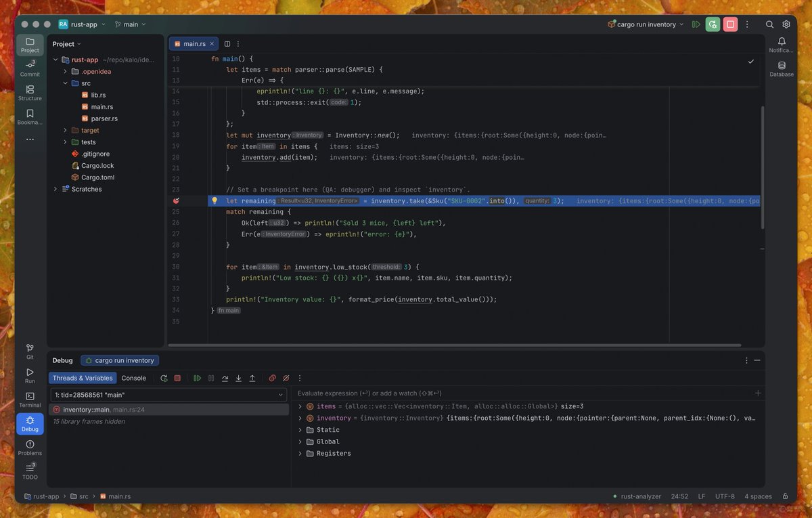This screenshot has width=812, height=518.
Task: Click the lightbulb intention icon
Action: (215, 200)
